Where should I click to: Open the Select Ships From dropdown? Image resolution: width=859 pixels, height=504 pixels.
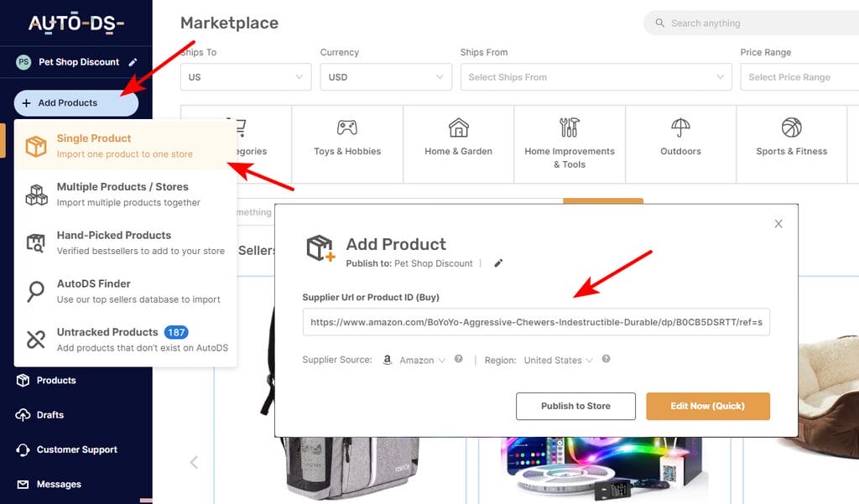point(596,77)
